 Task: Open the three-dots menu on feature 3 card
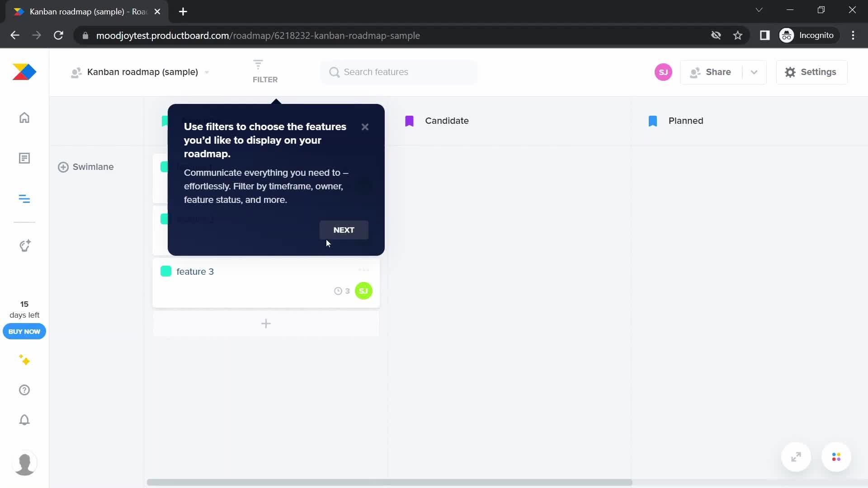point(363,270)
